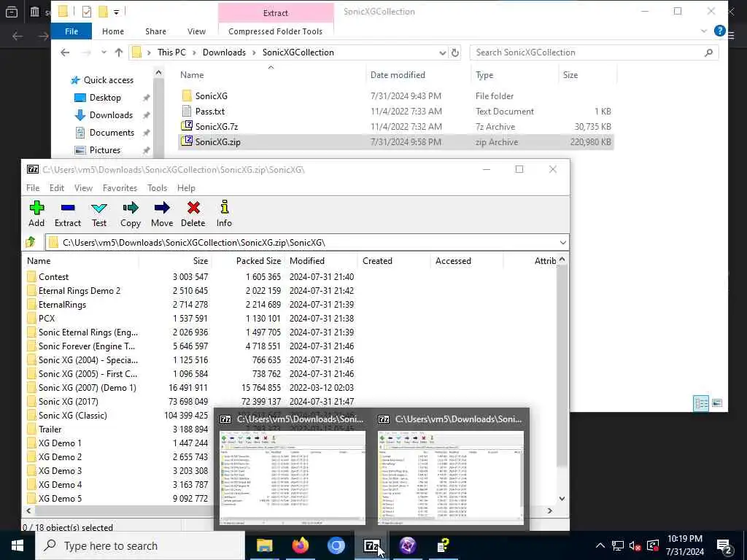Open the second 7-Zip taskbar preview thumbnail
This screenshot has width=747, height=560.
450,469
